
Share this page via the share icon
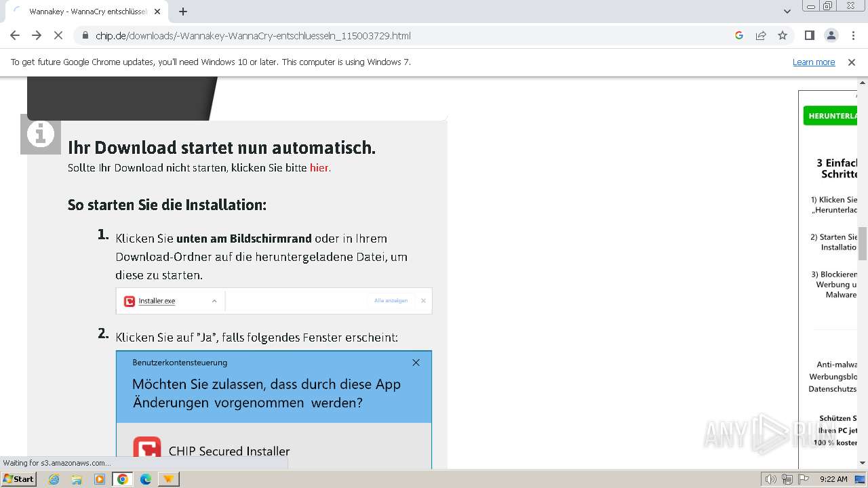coord(761,35)
